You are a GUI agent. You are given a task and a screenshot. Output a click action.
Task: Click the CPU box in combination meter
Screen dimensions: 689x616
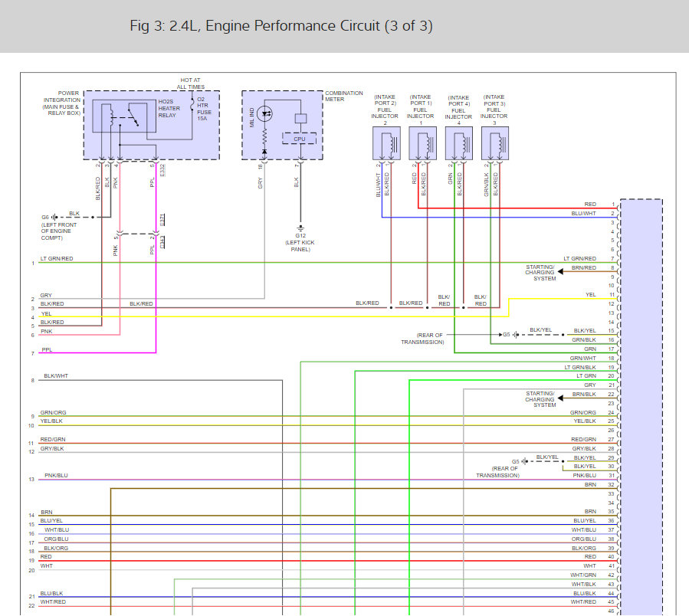coord(300,139)
